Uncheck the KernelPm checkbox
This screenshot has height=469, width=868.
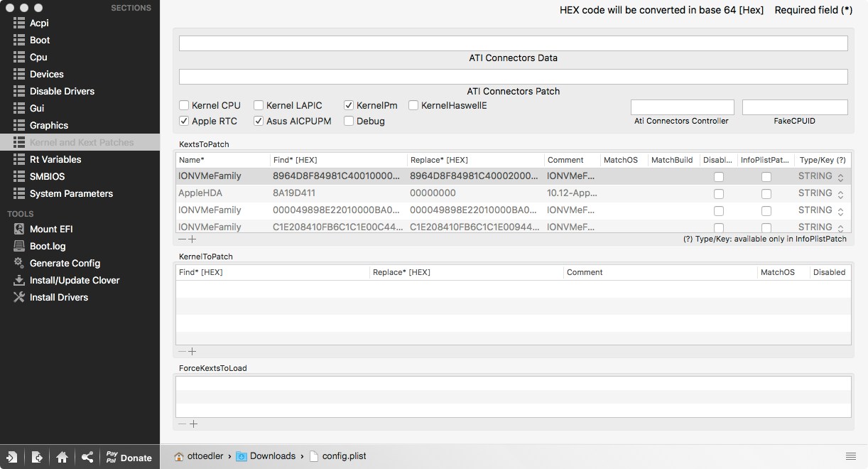(x=349, y=105)
